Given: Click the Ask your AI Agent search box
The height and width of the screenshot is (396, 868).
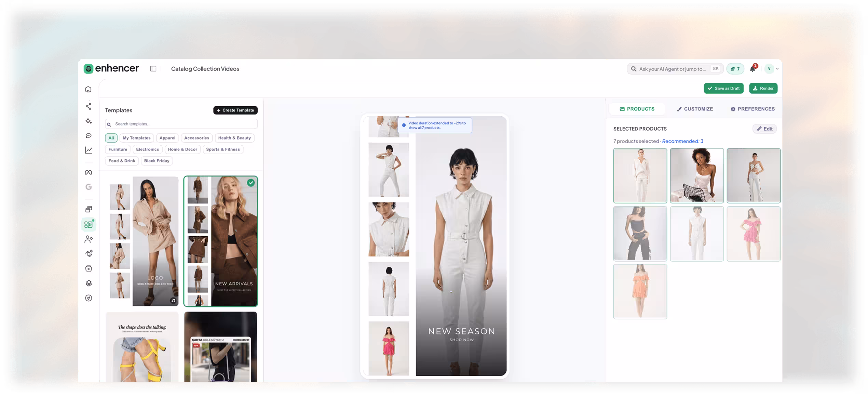Looking at the screenshot, I should click(675, 69).
